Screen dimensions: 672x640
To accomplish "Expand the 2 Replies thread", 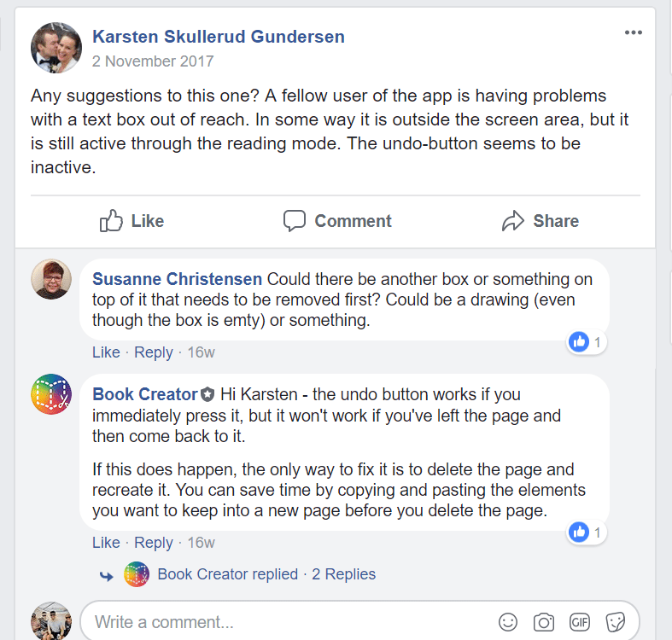I will click(x=343, y=574).
